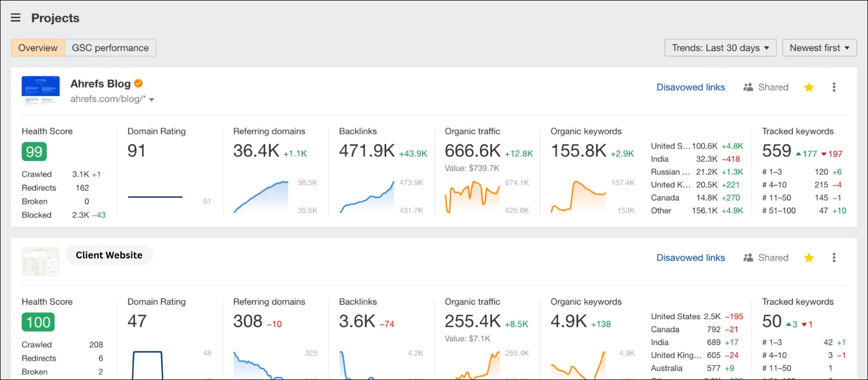Open the Client Website project title
868x380 pixels.
point(109,255)
